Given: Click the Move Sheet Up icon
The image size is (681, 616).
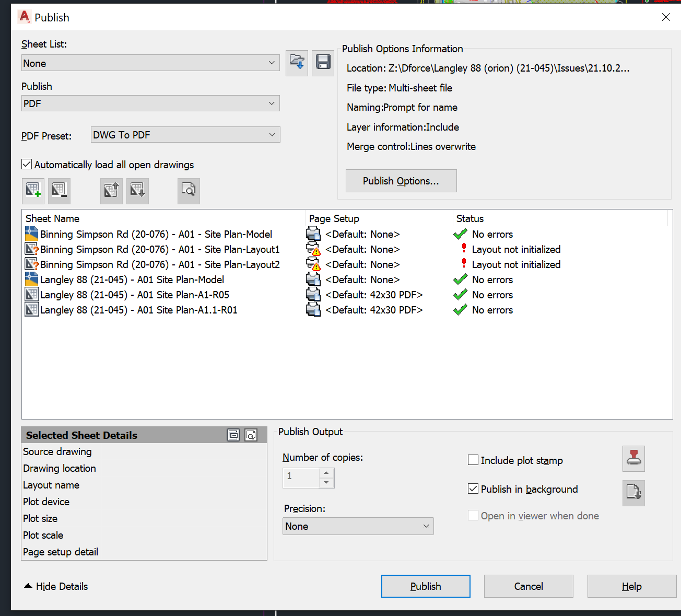Looking at the screenshot, I should point(111,191).
